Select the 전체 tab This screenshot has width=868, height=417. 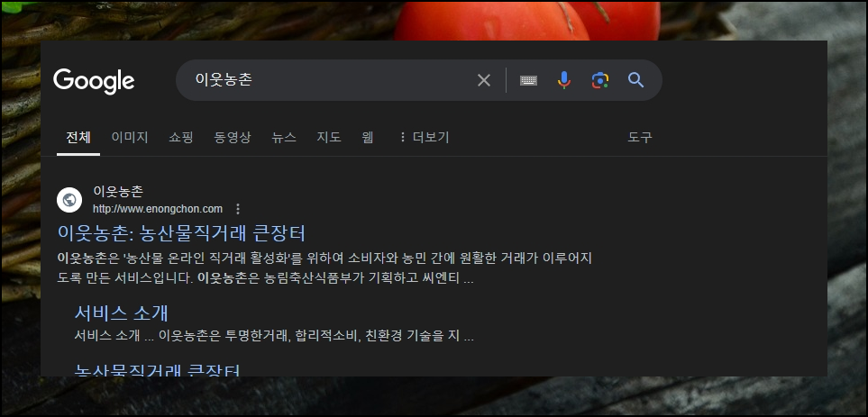(78, 137)
